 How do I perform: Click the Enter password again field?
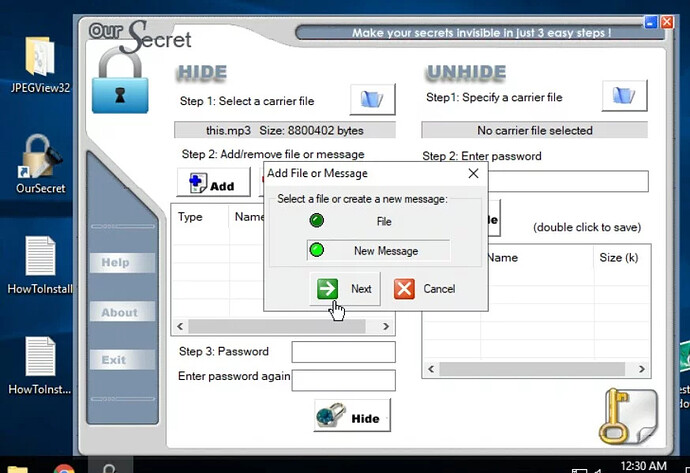pyautogui.click(x=343, y=380)
